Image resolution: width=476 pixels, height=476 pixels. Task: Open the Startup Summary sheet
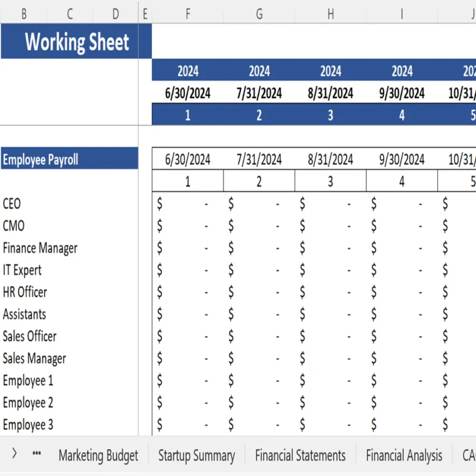pyautogui.click(x=197, y=455)
